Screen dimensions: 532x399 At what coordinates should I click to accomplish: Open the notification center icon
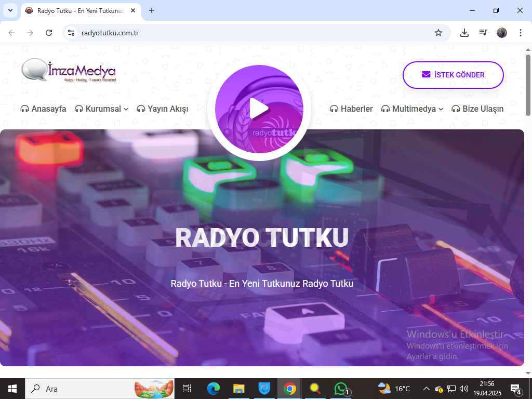[x=516, y=389]
